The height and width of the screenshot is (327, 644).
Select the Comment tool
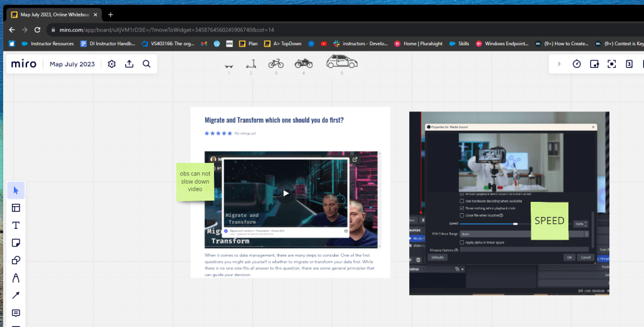(16, 313)
